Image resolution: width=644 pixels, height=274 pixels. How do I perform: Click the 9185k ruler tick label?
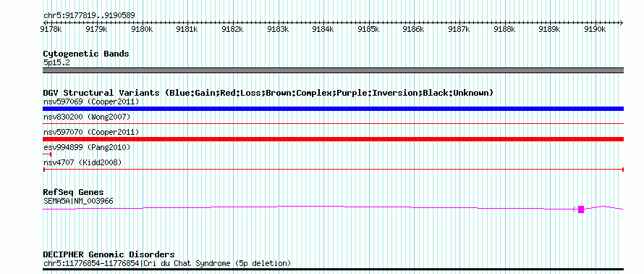click(368, 29)
